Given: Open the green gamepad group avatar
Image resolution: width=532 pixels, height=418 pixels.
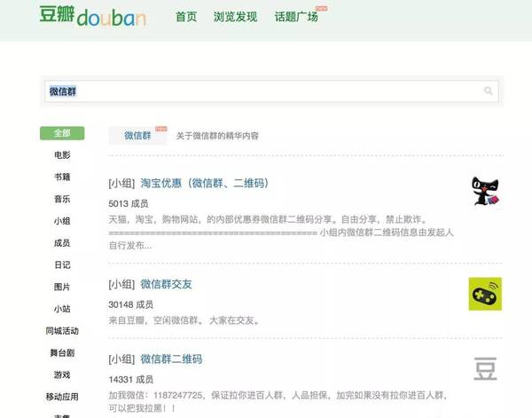Looking at the screenshot, I should 485,294.
